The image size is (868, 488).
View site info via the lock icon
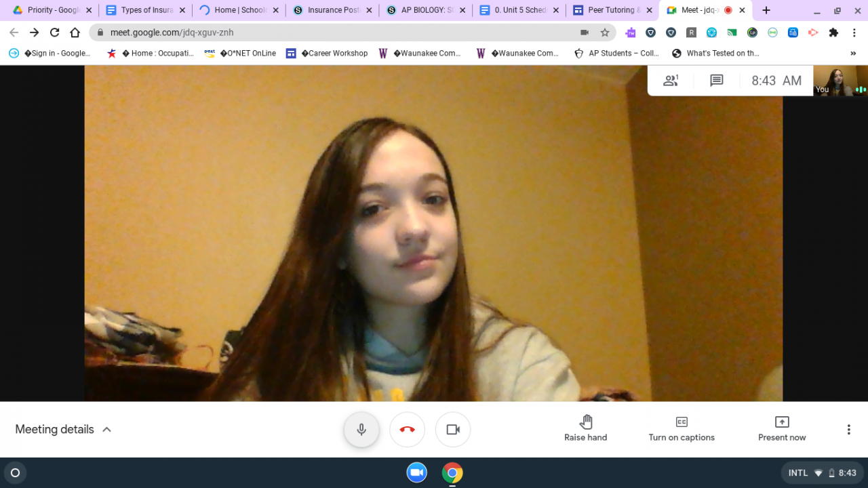tap(100, 33)
